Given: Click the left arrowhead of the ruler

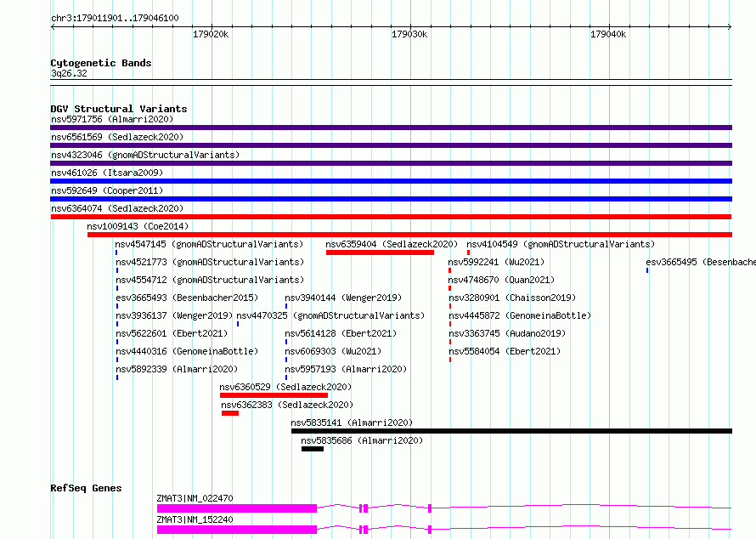Looking at the screenshot, I should point(53,26).
